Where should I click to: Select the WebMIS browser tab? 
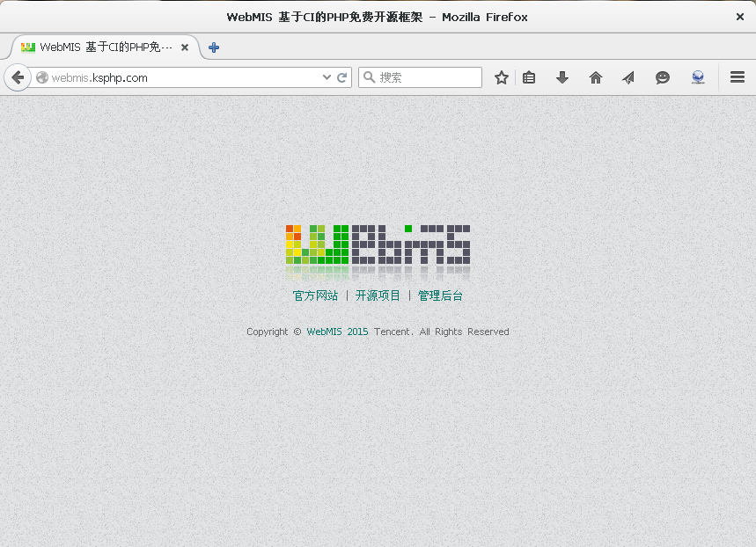pos(106,47)
